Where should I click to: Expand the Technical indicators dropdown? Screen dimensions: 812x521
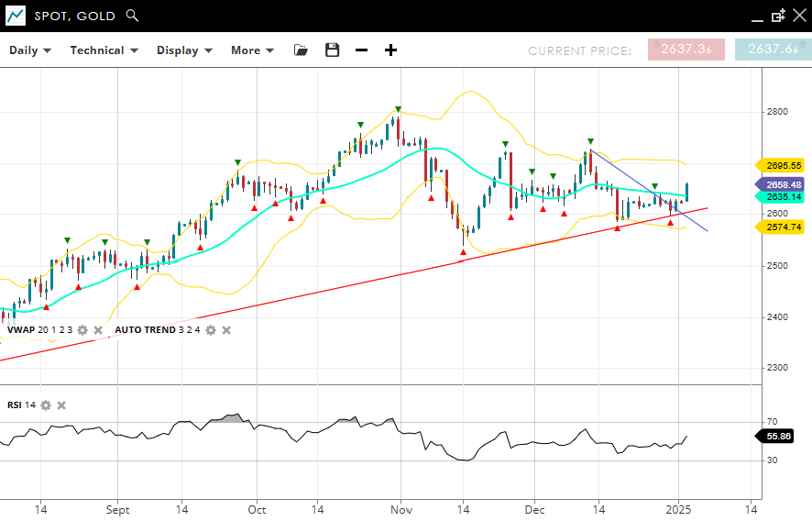[x=104, y=50]
